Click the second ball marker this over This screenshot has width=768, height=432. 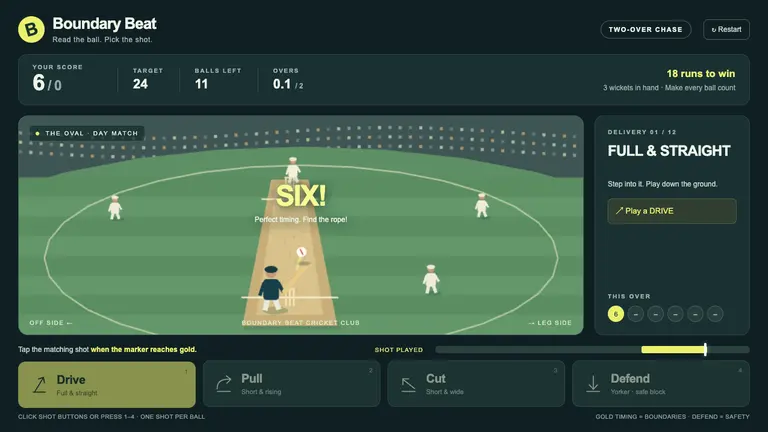coord(636,314)
